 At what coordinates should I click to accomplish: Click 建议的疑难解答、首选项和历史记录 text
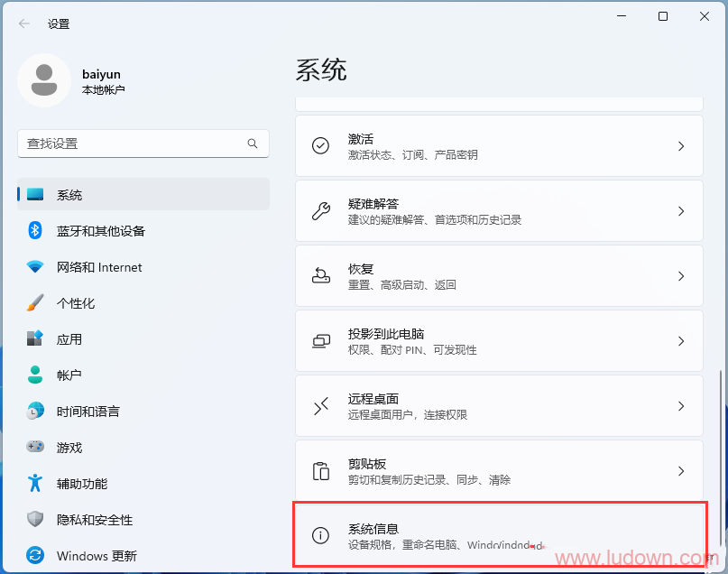(435, 219)
